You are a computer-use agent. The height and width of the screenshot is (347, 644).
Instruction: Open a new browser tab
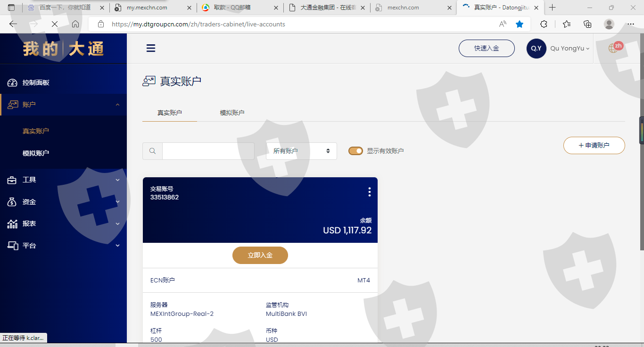point(553,8)
